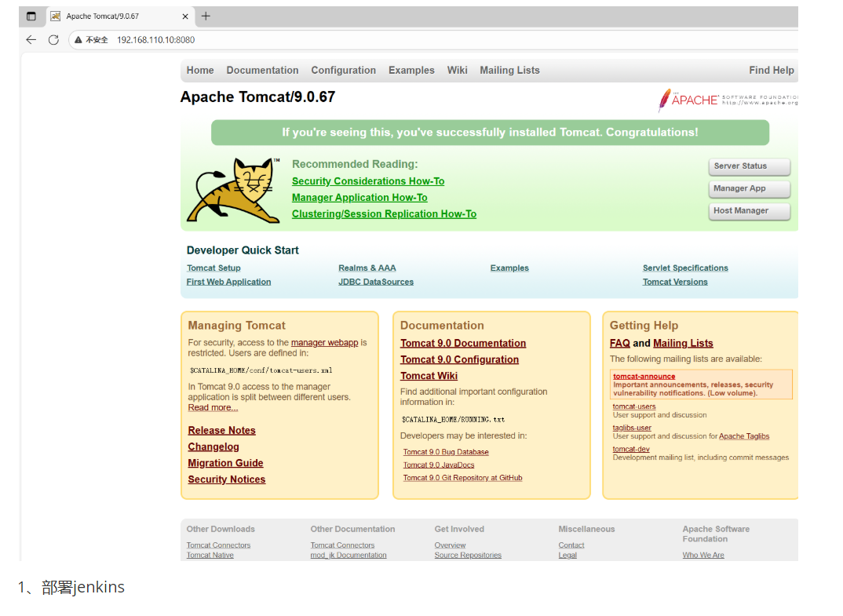This screenshot has height=616, width=843.
Task: Click the Host Manager button
Action: point(750,211)
